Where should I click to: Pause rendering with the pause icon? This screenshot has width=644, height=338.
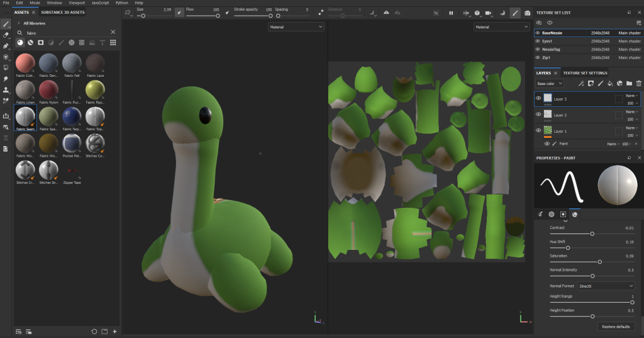tap(451, 12)
